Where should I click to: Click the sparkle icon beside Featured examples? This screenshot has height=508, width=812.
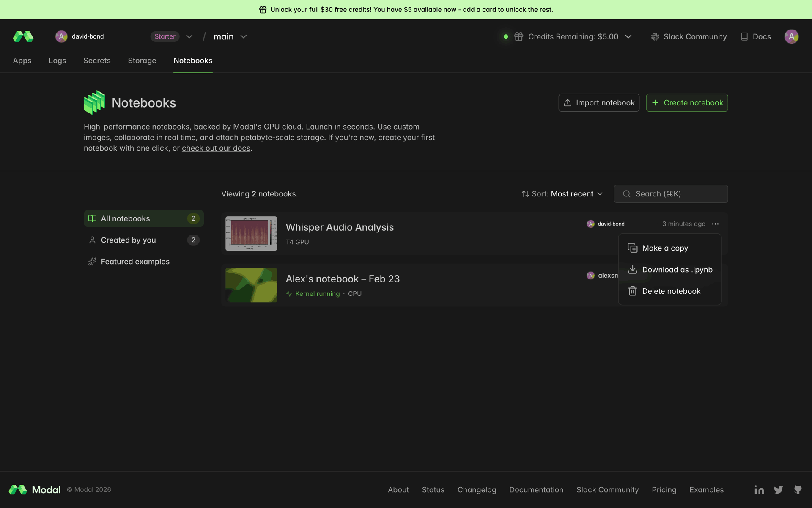click(92, 262)
